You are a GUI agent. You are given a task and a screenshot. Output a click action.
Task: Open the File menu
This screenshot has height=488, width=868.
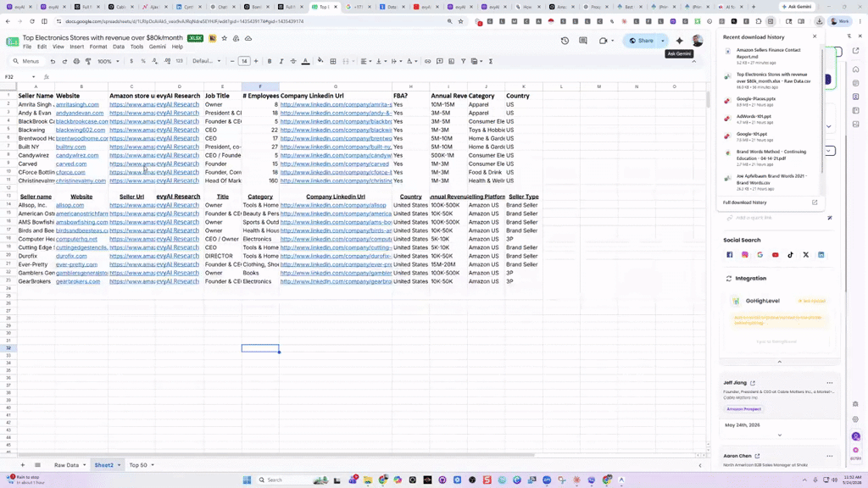[x=27, y=47]
